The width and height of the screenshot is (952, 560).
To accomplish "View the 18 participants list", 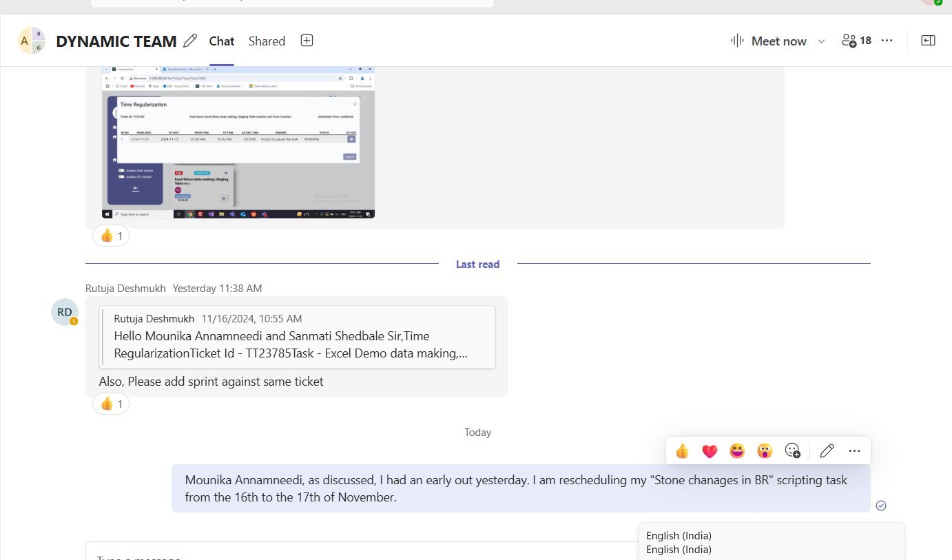I will click(x=856, y=41).
